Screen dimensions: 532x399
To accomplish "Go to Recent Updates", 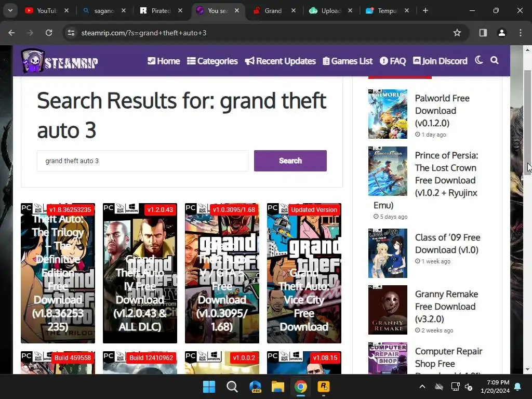I will (x=280, y=61).
